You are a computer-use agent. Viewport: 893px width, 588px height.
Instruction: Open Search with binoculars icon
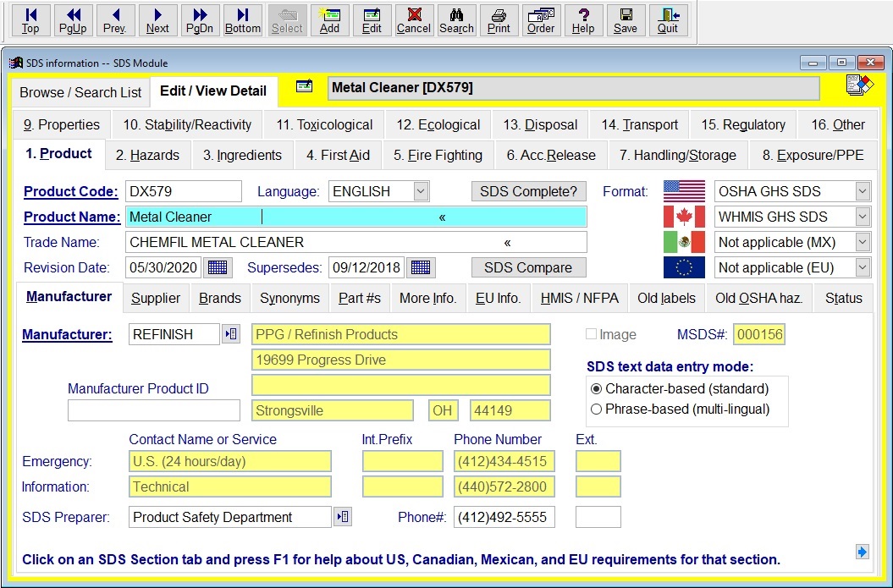(456, 20)
